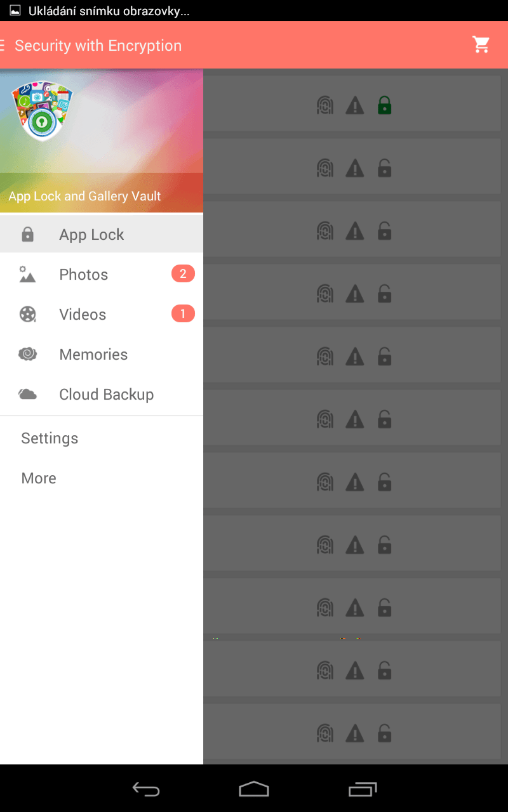Open Photos from the drawer

102,274
